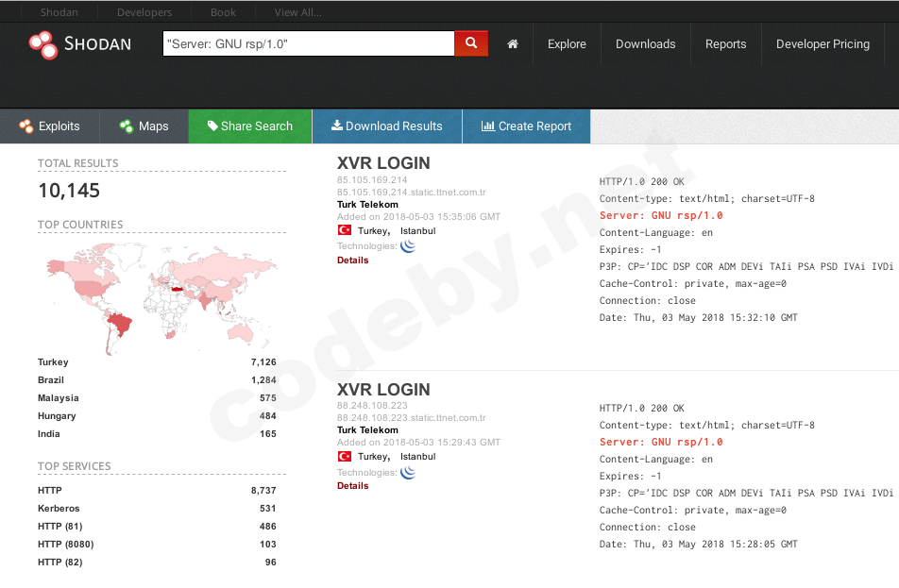
Task: Go to the Shodan home icon
Action: [513, 44]
